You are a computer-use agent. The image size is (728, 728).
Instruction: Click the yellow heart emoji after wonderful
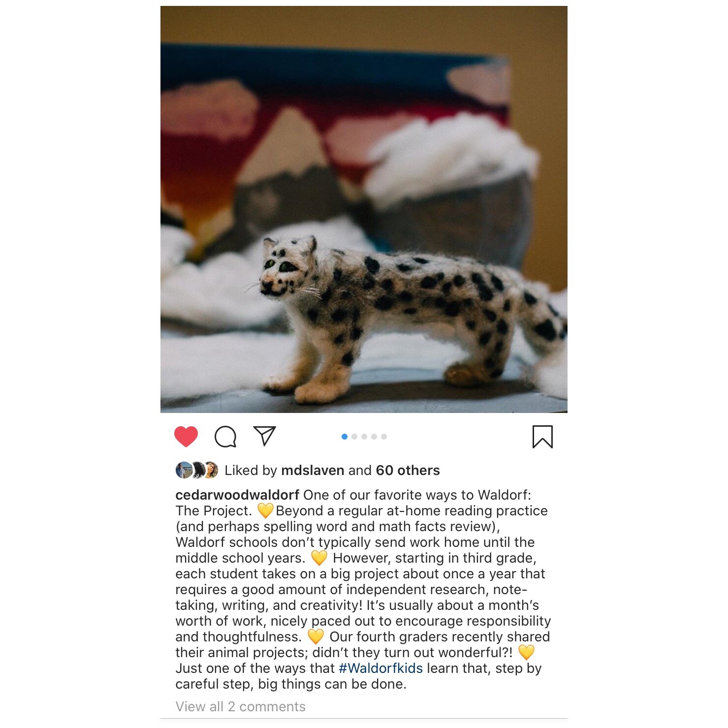point(526,652)
